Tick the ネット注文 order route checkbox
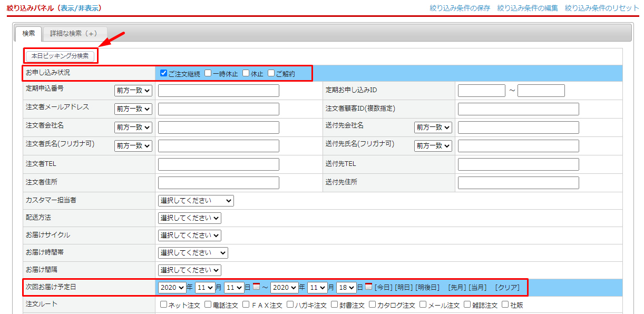Viewport: 644px width, 314px height. click(163, 305)
